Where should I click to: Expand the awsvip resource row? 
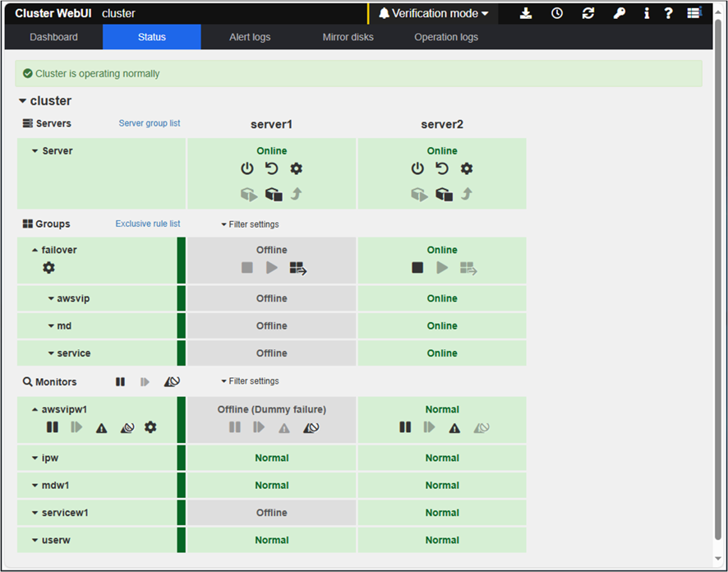pos(51,298)
